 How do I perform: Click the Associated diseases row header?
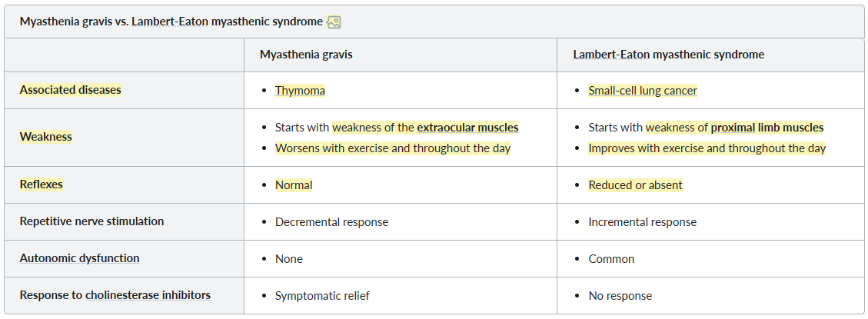tap(70, 90)
